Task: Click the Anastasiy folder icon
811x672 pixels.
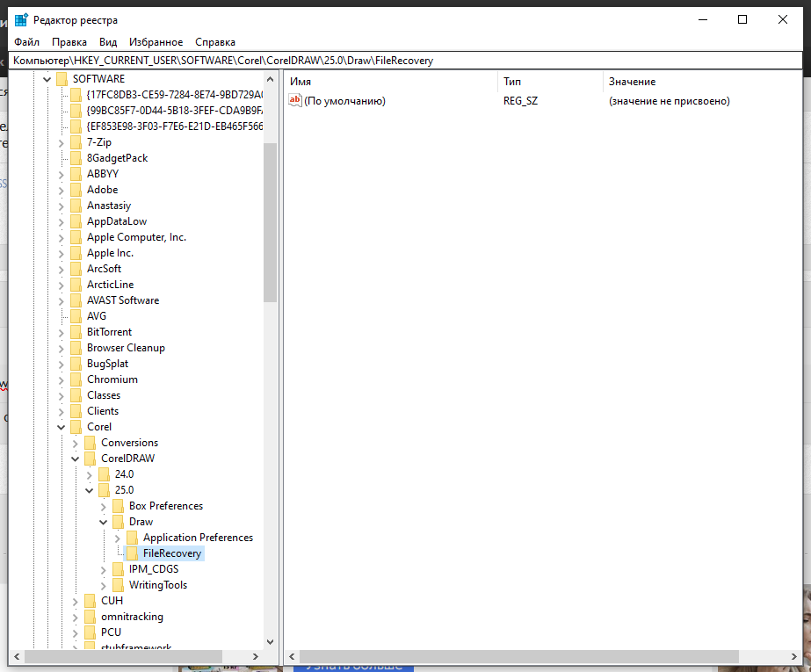Action: click(76, 206)
